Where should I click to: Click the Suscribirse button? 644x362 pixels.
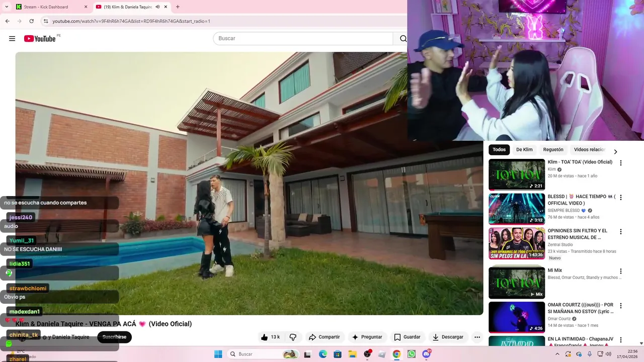tap(114, 337)
